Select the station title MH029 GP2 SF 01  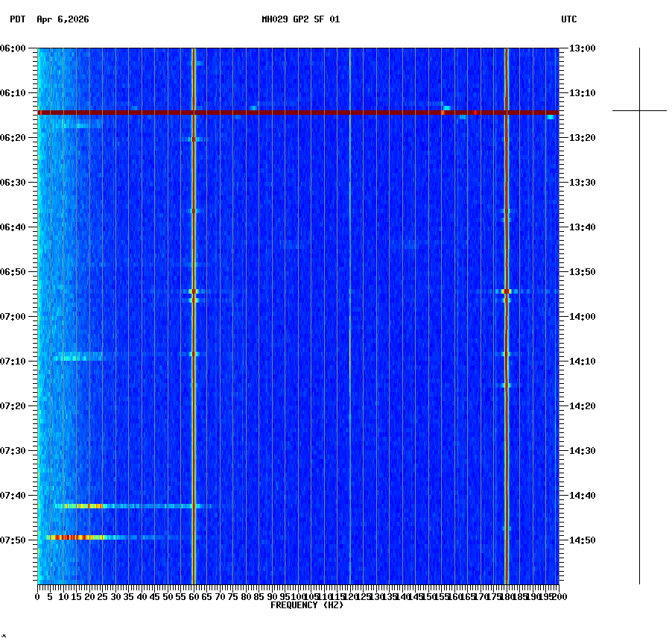click(300, 21)
